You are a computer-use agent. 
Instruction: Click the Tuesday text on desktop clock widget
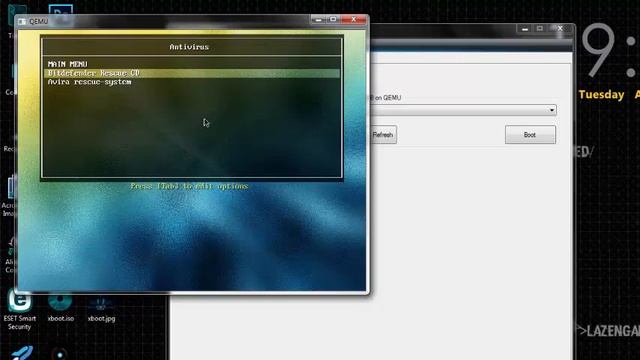601,95
